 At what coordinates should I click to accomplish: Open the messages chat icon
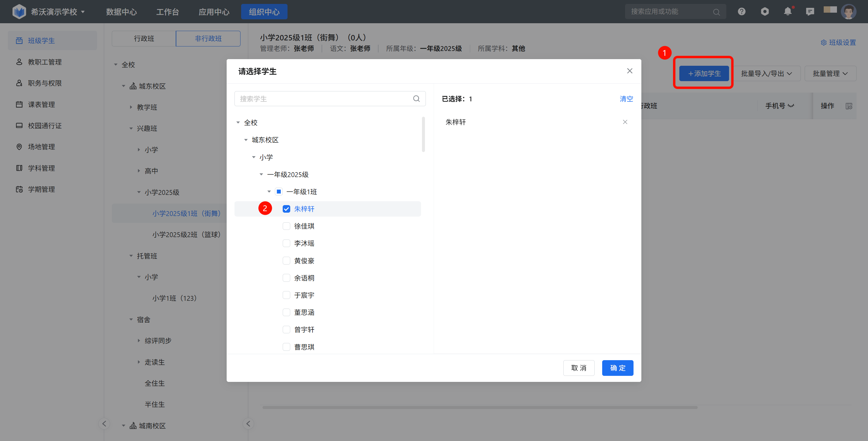[810, 12]
